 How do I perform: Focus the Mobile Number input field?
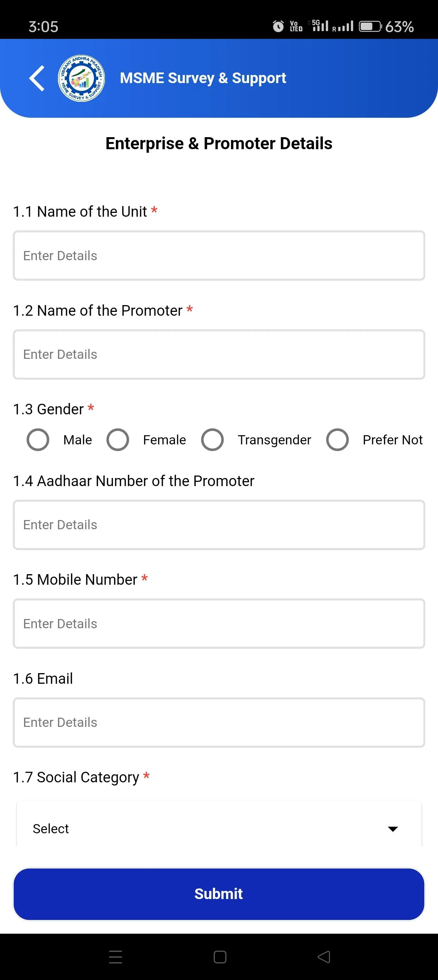[x=219, y=624]
